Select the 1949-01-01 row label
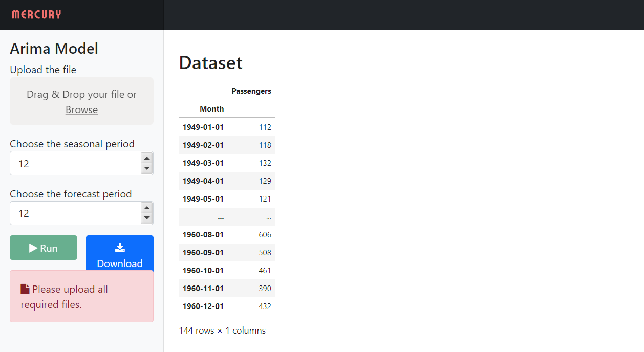The width and height of the screenshot is (644, 352). point(203,127)
